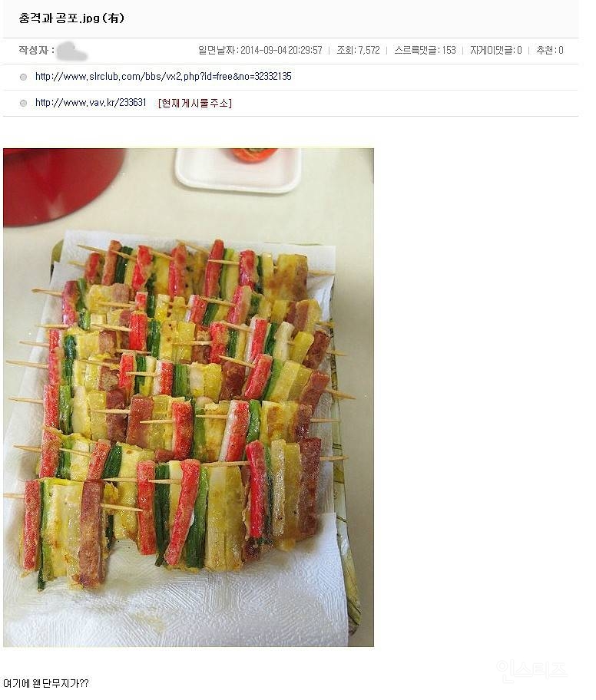This screenshot has width=596, height=700.
Task: Open the skewered food photo
Action: click(188, 398)
